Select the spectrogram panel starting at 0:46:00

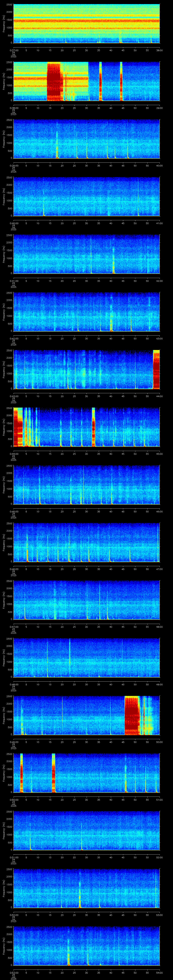pyautogui.click(x=86, y=543)
